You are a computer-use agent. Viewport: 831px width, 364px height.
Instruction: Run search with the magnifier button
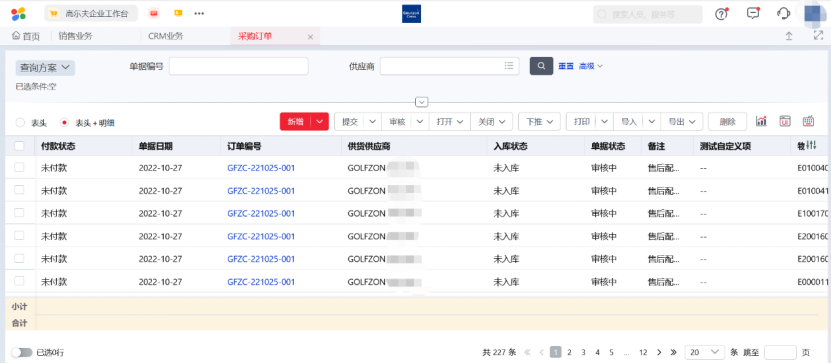[x=541, y=66]
